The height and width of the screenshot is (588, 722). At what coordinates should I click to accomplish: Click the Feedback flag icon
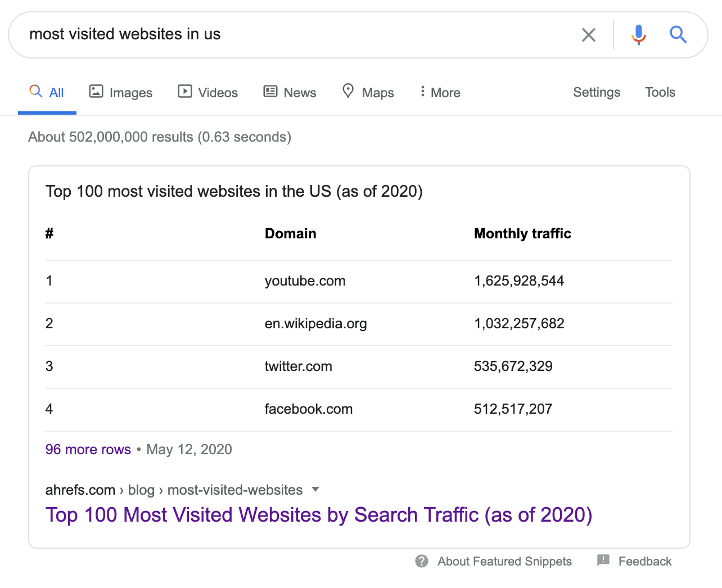[x=603, y=560]
